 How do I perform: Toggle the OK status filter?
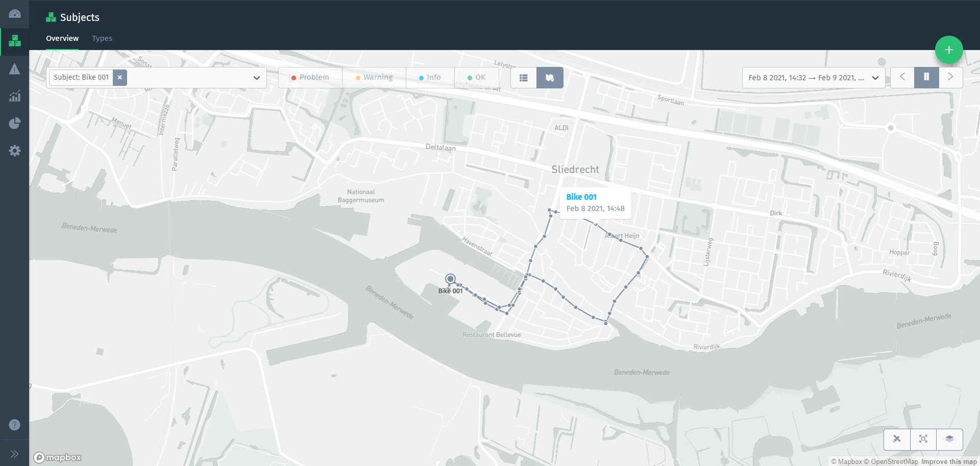[477, 77]
